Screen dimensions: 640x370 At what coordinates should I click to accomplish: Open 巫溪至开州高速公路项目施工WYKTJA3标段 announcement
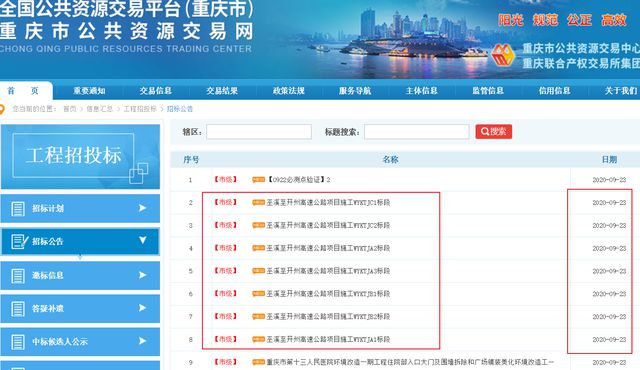[328, 271]
